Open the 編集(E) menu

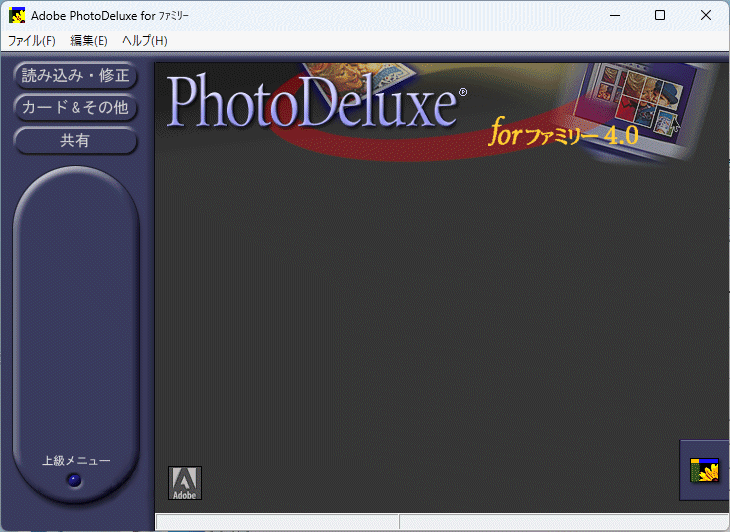tap(89, 41)
